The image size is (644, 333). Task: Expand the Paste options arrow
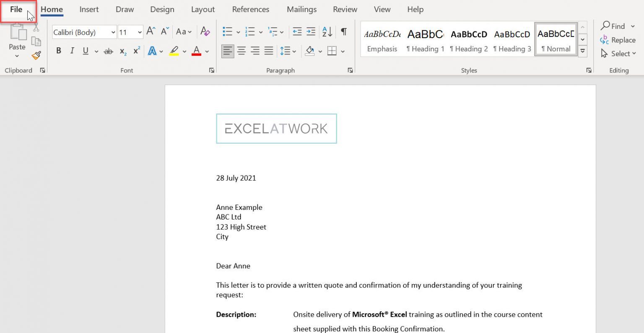pyautogui.click(x=17, y=56)
